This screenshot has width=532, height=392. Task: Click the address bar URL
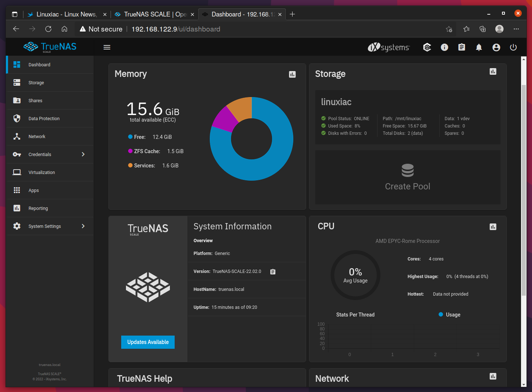click(x=176, y=29)
